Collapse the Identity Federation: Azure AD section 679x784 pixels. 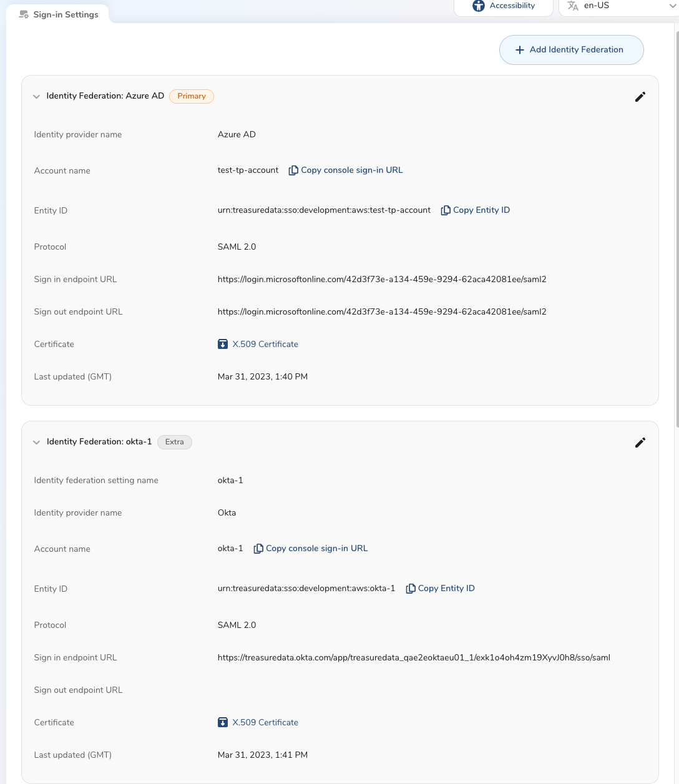pyautogui.click(x=36, y=97)
